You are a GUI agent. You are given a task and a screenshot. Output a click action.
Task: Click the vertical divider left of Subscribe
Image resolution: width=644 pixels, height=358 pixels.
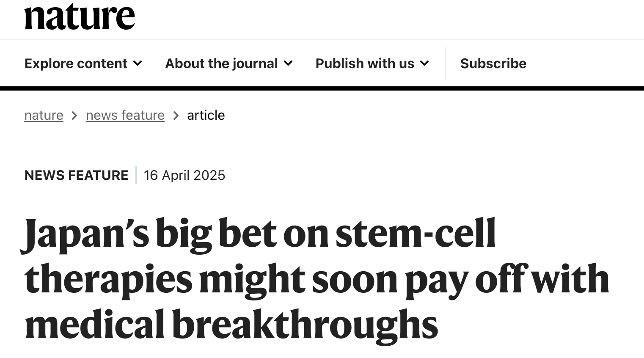(x=446, y=63)
